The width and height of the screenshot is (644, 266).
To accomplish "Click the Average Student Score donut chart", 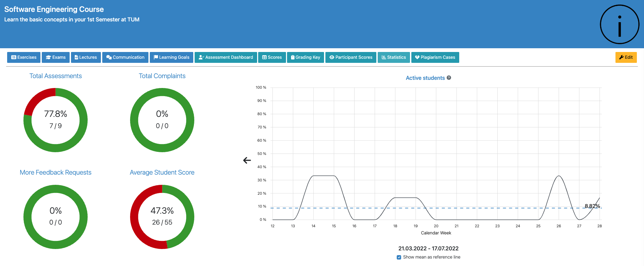I will (x=162, y=217).
